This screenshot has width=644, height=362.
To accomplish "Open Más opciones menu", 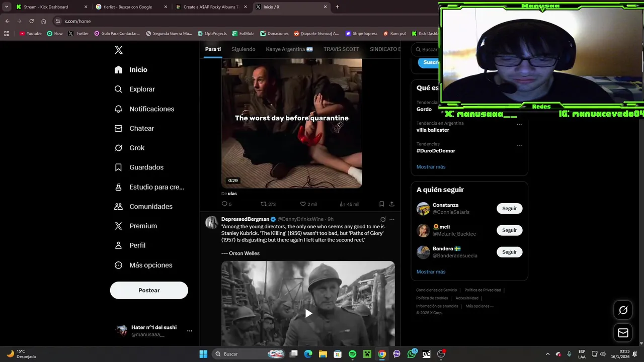I will click(143, 265).
